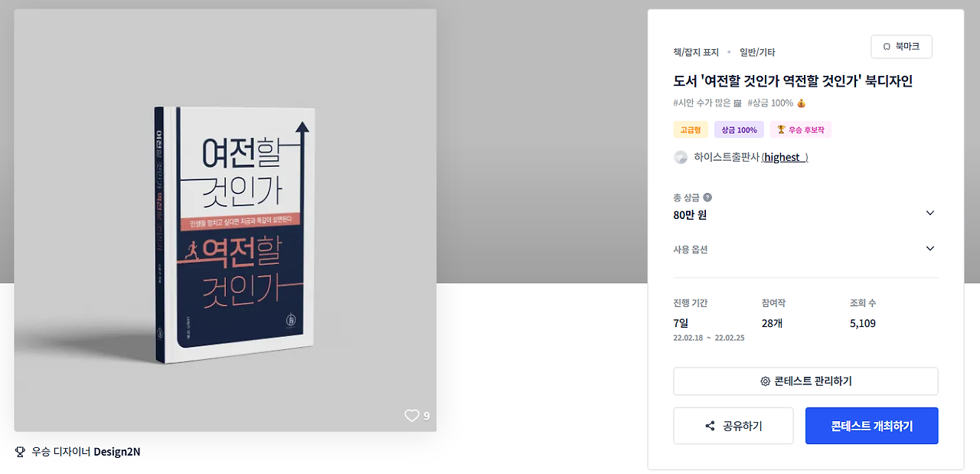Click the bookmark icon in 북마크 button

[887, 47]
